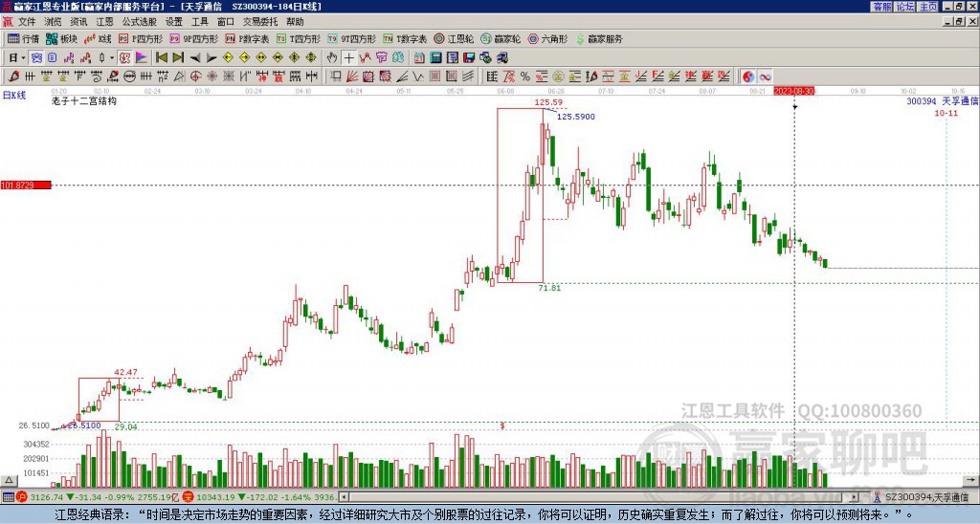The height and width of the screenshot is (524, 980).
Task: Step chart right with black arrow
Action: coord(212,58)
